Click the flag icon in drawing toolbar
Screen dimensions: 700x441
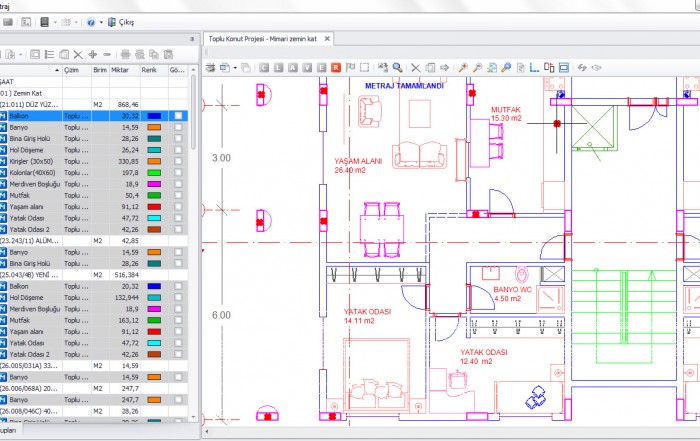tap(351, 68)
